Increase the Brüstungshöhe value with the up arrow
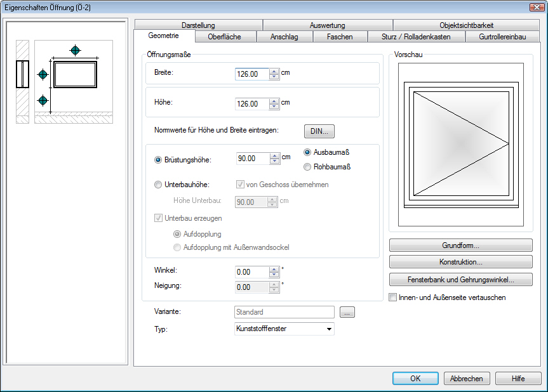 (x=275, y=155)
